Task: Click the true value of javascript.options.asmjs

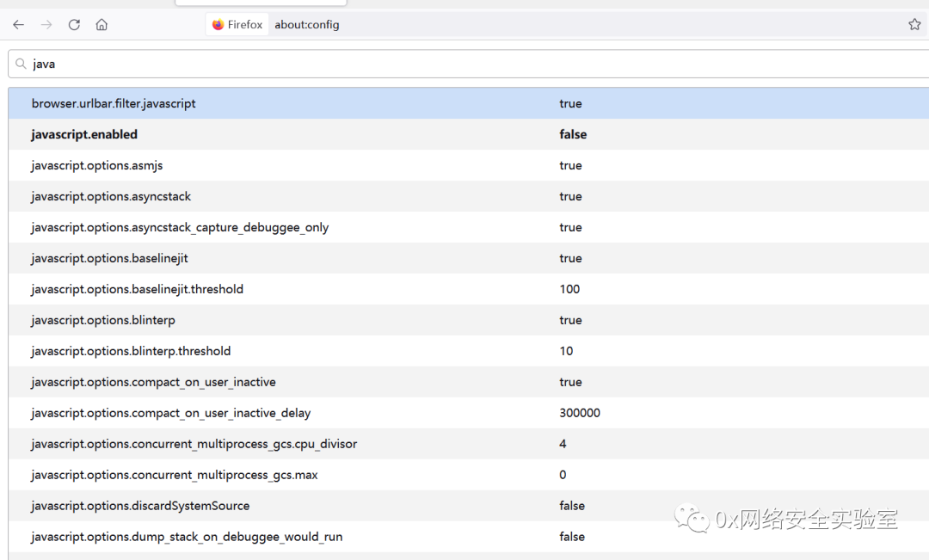Action: tap(570, 165)
